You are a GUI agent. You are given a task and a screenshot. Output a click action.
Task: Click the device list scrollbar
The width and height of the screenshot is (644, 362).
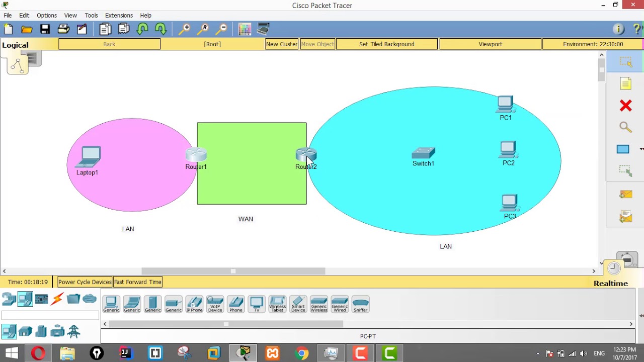pyautogui.click(x=226, y=324)
